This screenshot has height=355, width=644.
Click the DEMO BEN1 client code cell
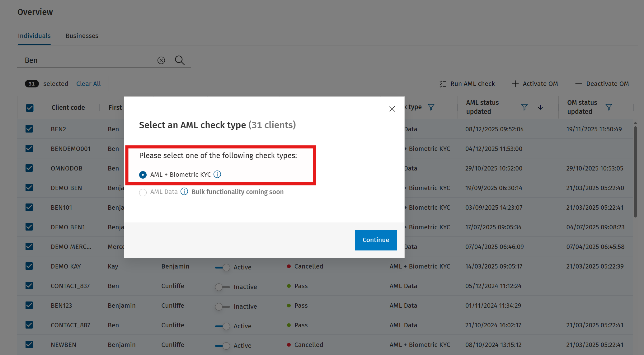click(x=68, y=227)
